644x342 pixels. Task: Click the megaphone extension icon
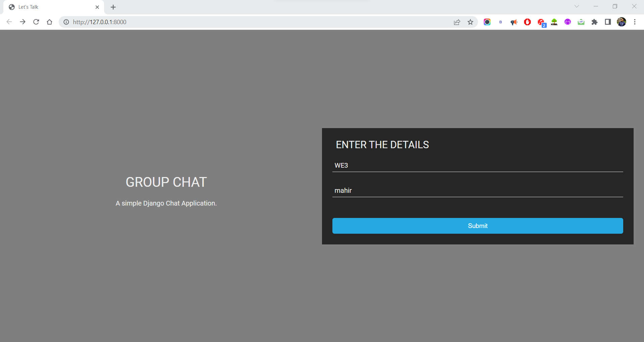(x=514, y=22)
